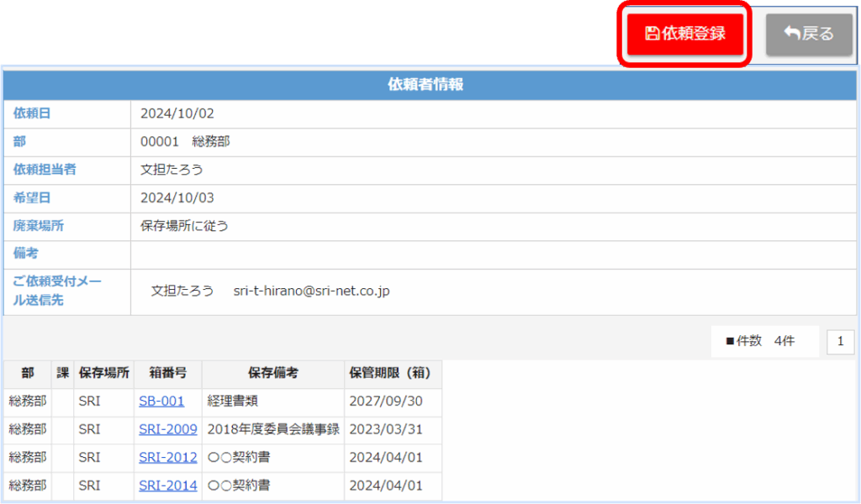Click department value 00001 総務部
Image resolution: width=861 pixels, height=504 pixels.
[x=185, y=141]
